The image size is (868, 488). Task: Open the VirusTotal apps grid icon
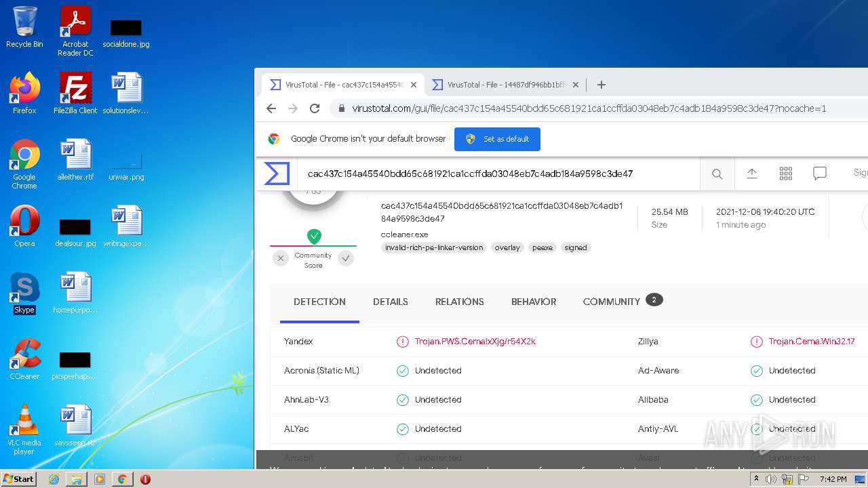[x=786, y=174]
